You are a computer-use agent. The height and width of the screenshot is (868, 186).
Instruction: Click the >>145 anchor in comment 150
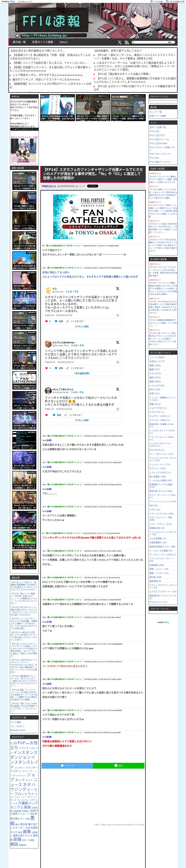coord(47,440)
